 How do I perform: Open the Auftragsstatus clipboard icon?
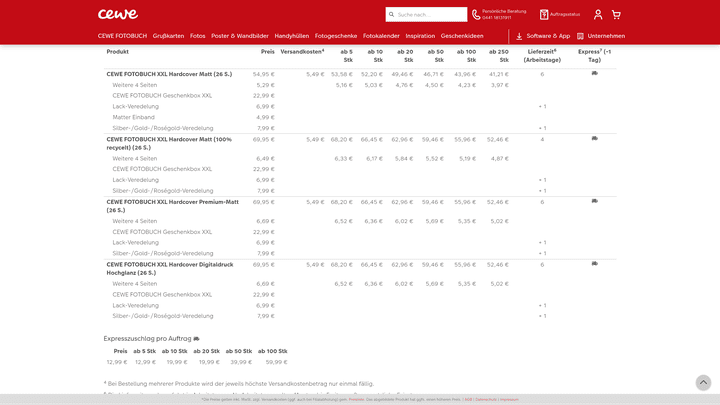tap(544, 15)
